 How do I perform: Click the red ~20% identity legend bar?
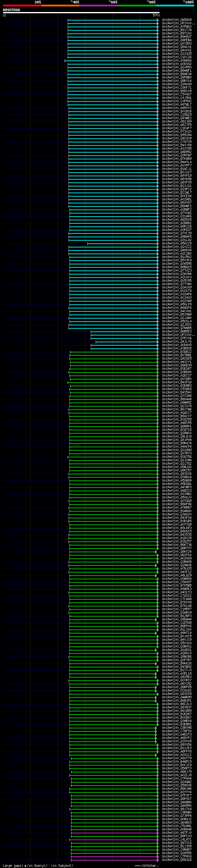22,6
